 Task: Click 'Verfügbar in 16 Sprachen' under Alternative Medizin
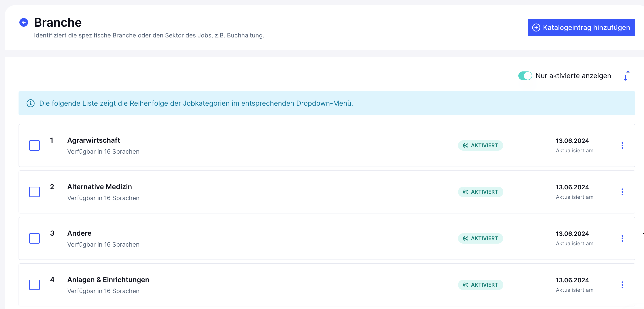coord(103,198)
